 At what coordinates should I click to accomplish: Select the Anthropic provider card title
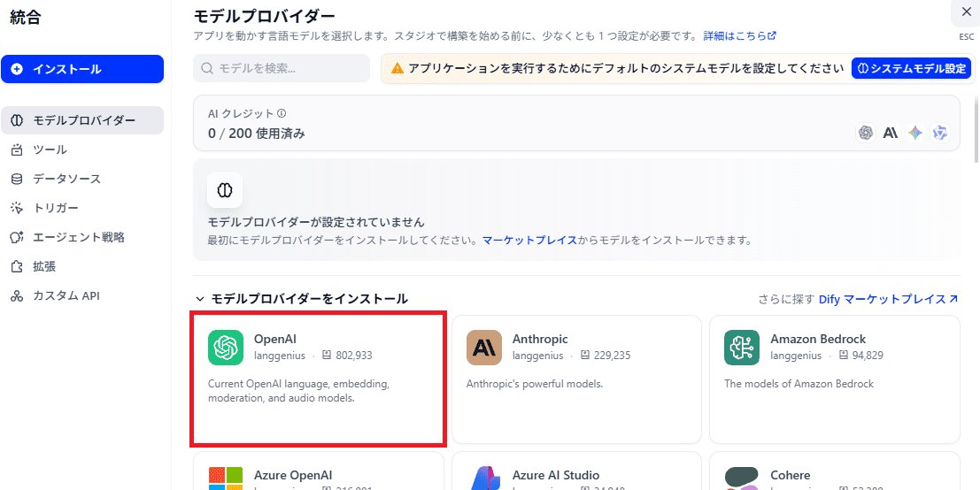tap(540, 339)
